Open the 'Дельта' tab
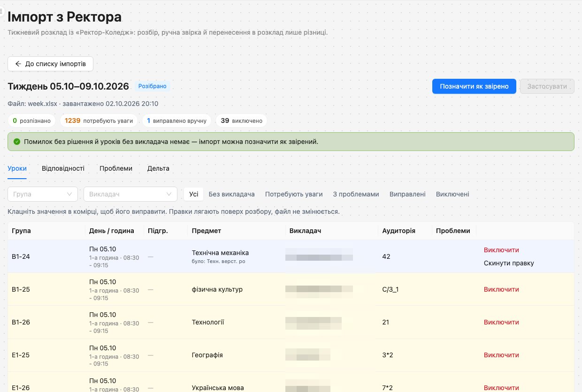 (x=158, y=168)
